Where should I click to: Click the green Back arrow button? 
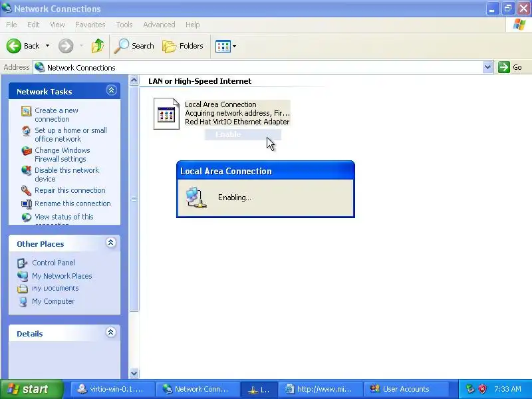tap(13, 46)
